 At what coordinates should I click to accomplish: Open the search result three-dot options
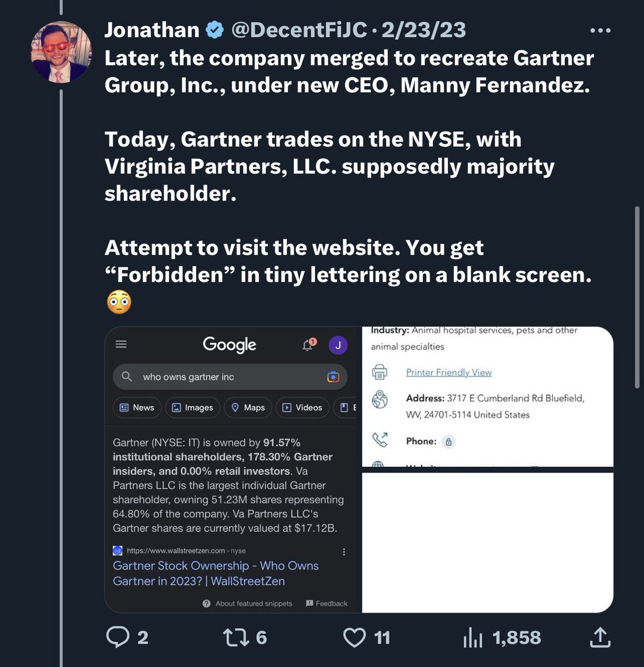coord(344,551)
